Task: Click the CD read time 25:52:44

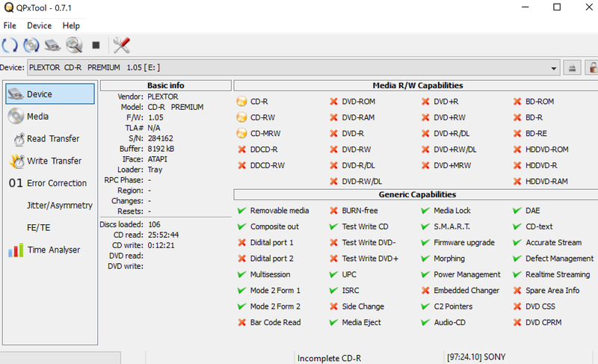Action: click(163, 235)
